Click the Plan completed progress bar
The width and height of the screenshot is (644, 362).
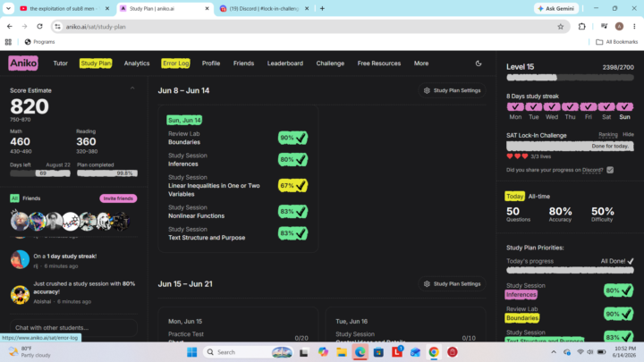point(107,173)
